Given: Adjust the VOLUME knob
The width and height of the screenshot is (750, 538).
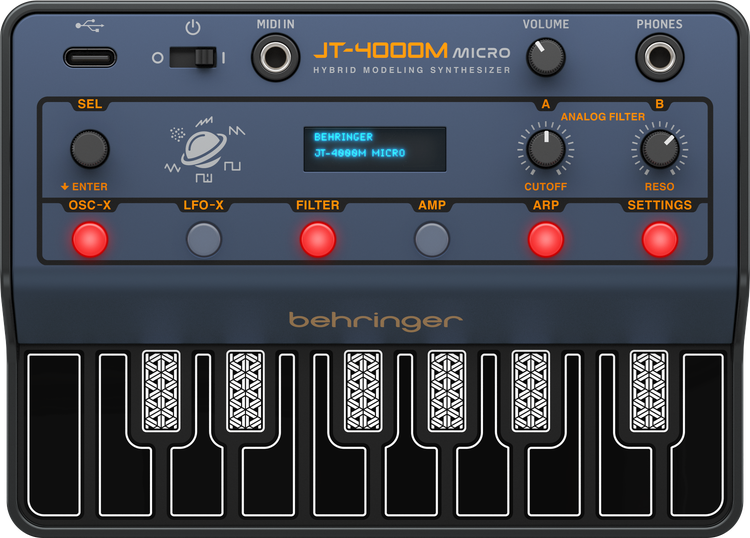Looking at the screenshot, I should 546,57.
